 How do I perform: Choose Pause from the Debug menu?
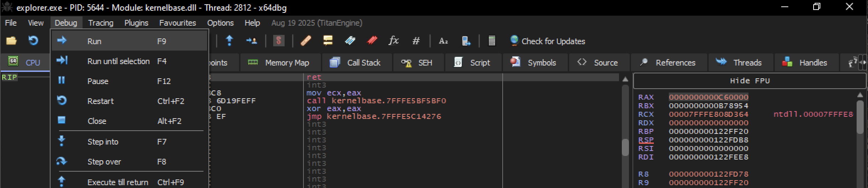[x=129, y=81]
